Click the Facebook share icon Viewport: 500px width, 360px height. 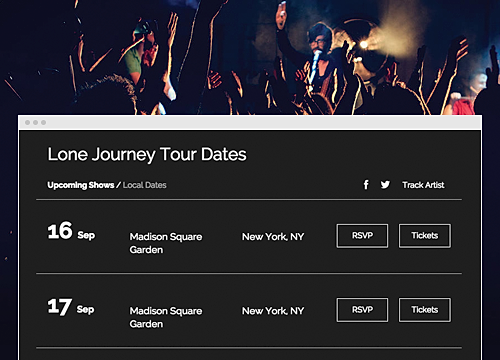366,185
